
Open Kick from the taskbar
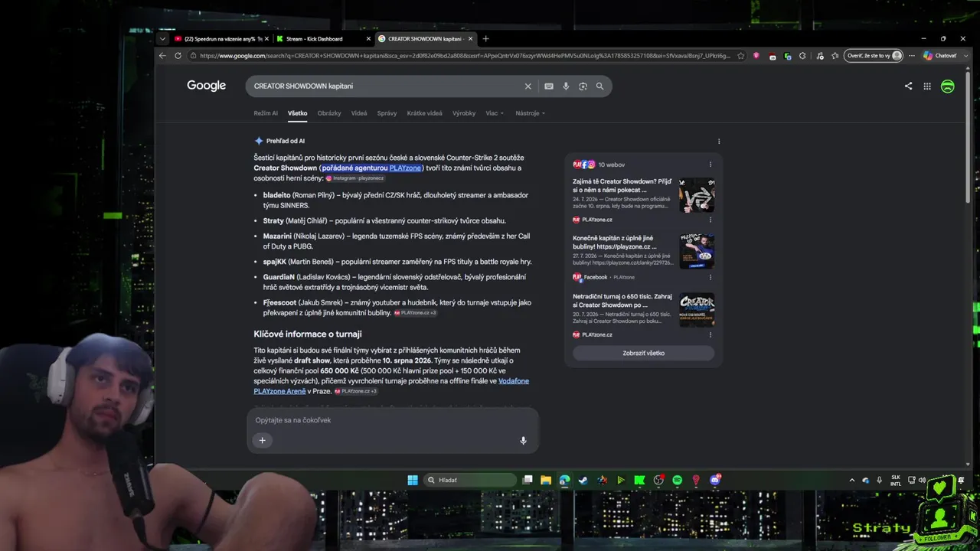point(639,480)
